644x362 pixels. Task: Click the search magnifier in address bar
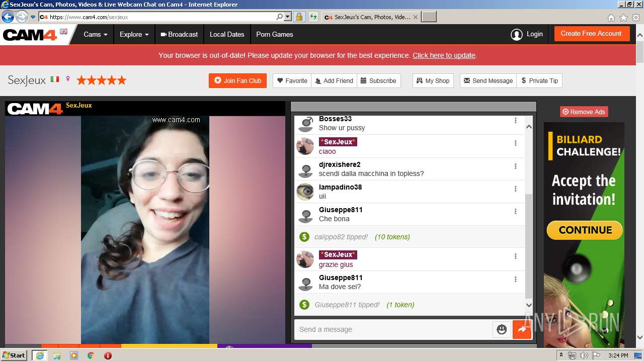(x=280, y=17)
